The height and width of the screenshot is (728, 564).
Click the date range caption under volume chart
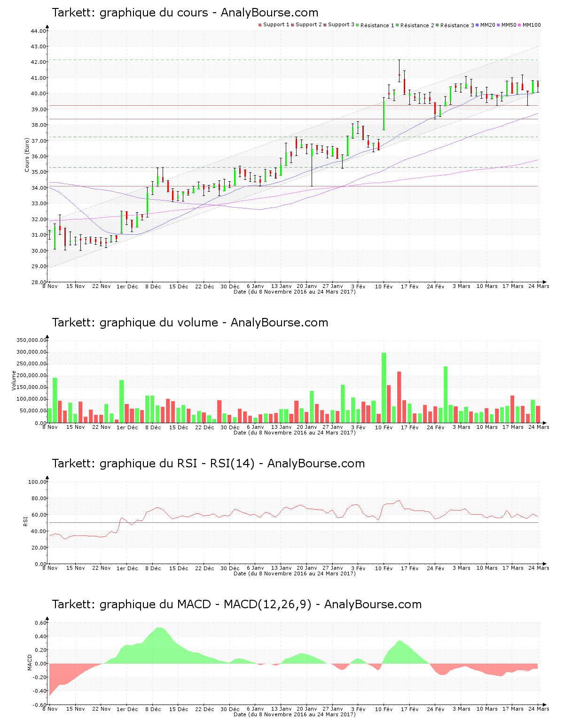coord(295,433)
